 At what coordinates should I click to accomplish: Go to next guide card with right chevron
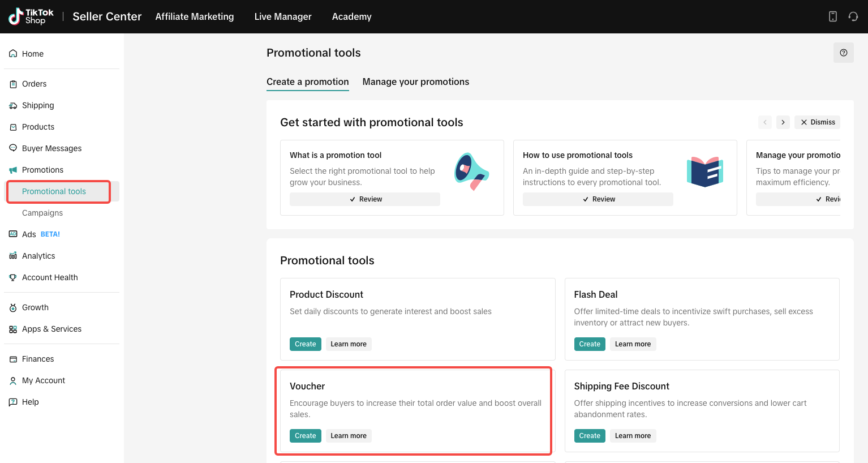click(783, 122)
